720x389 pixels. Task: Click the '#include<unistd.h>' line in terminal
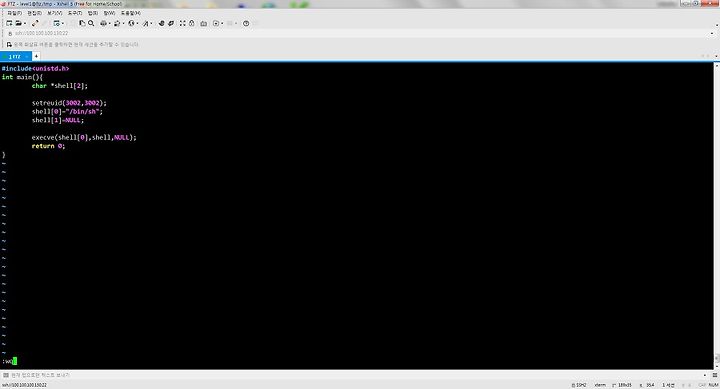[35, 68]
